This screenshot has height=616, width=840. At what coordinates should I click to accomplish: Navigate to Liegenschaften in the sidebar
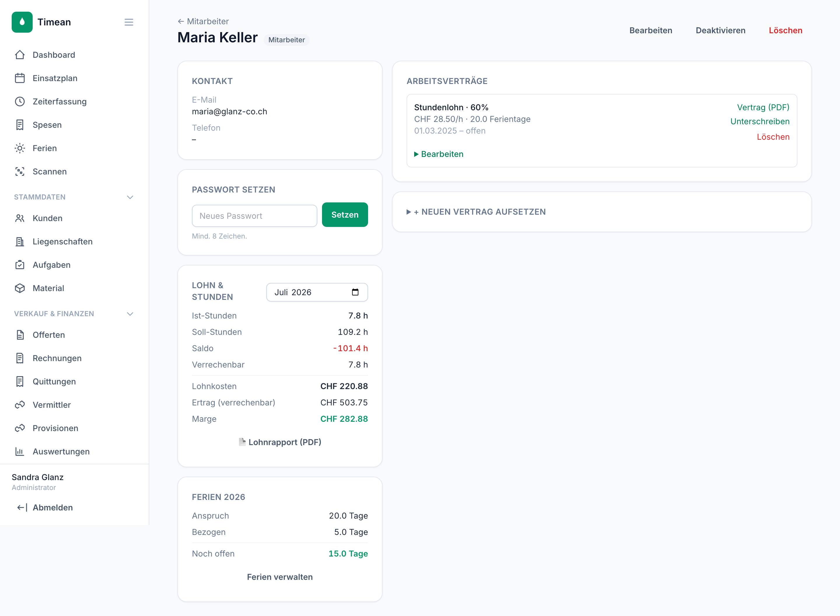(x=74, y=242)
